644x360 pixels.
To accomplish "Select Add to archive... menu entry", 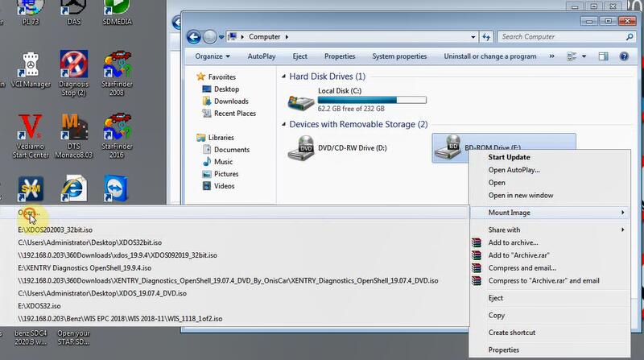I will (x=550, y=242).
